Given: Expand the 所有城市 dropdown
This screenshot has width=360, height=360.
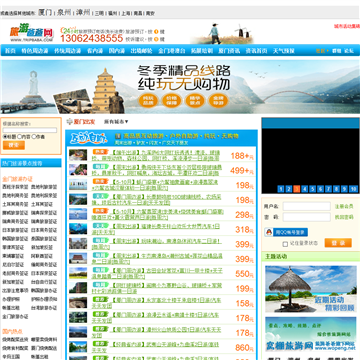Looking at the screenshot, I should coord(116,122).
